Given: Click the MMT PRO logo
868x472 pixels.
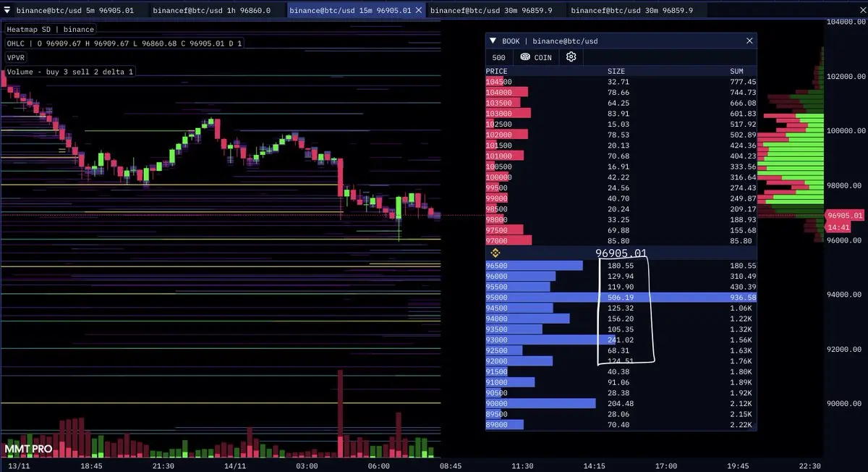Looking at the screenshot, I should (28, 449).
